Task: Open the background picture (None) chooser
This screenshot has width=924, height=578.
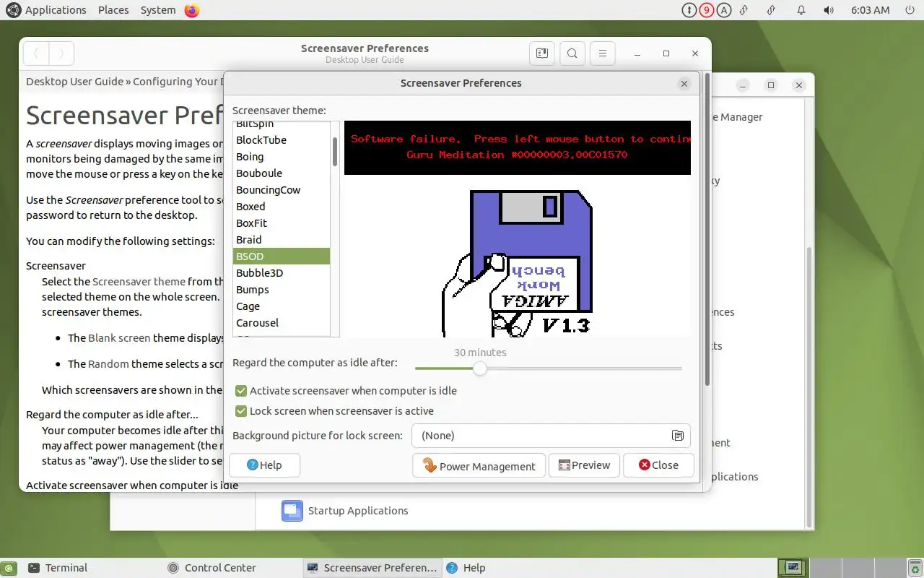Action: pyautogui.click(x=551, y=436)
